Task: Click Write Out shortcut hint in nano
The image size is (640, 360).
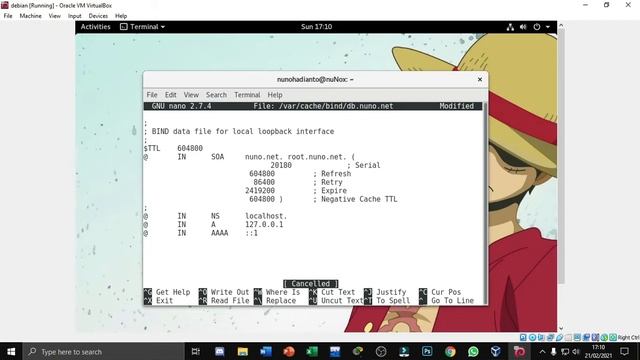Action: pos(224,292)
